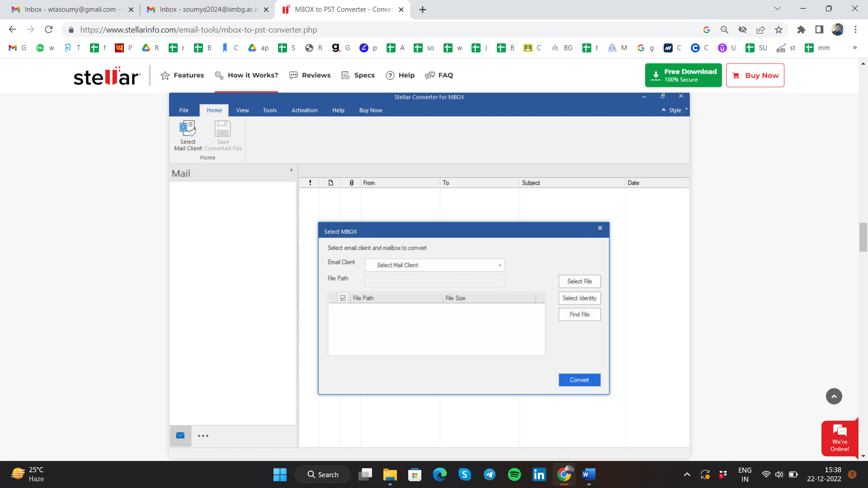Click the red Buy Now button
Screen dimensions: 868x488
(x=755, y=75)
